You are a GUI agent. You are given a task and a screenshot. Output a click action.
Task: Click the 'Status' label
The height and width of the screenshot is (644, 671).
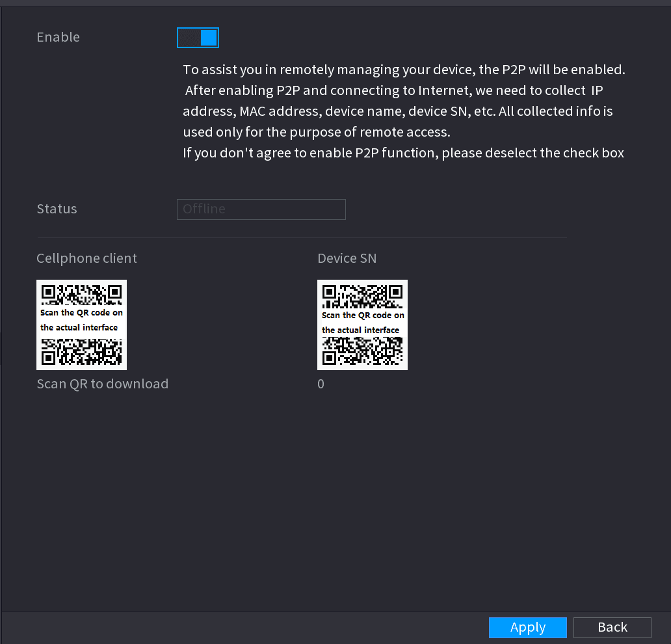pyautogui.click(x=57, y=209)
